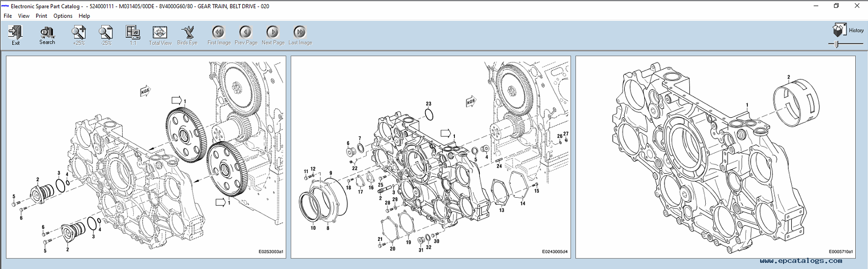Select the 1:1 scale icon

pyautogui.click(x=133, y=34)
